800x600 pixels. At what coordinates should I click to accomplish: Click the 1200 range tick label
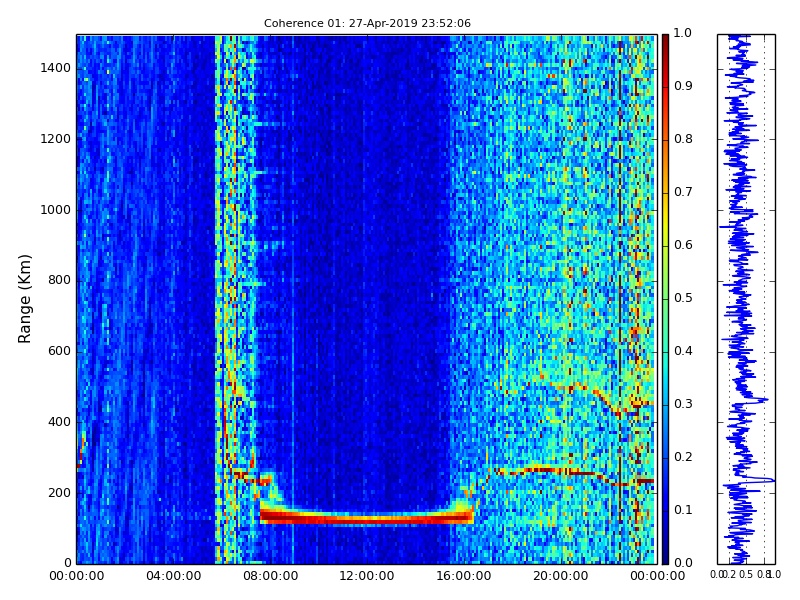pos(56,139)
